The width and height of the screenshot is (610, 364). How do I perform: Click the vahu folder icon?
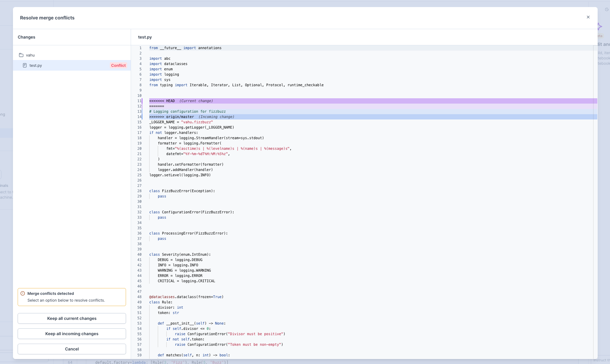point(21,55)
